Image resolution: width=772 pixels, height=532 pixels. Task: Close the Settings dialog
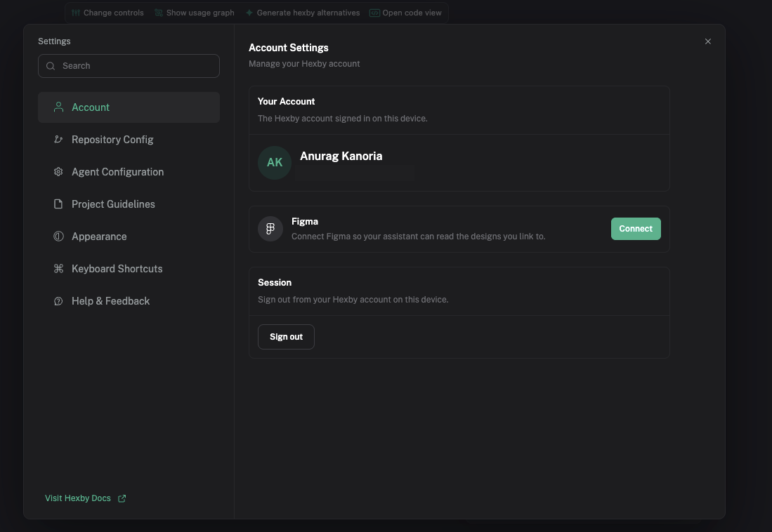click(x=708, y=41)
